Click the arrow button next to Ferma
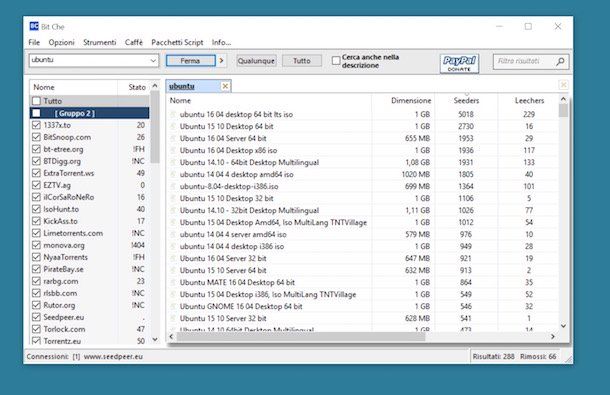Viewport: 610px width, 395px height. click(x=222, y=61)
